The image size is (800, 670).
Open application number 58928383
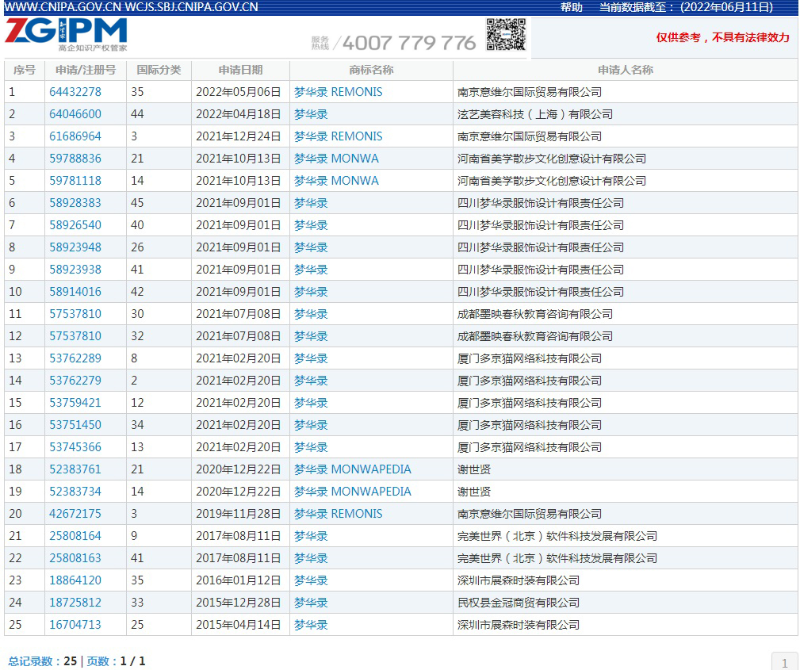[x=75, y=203]
